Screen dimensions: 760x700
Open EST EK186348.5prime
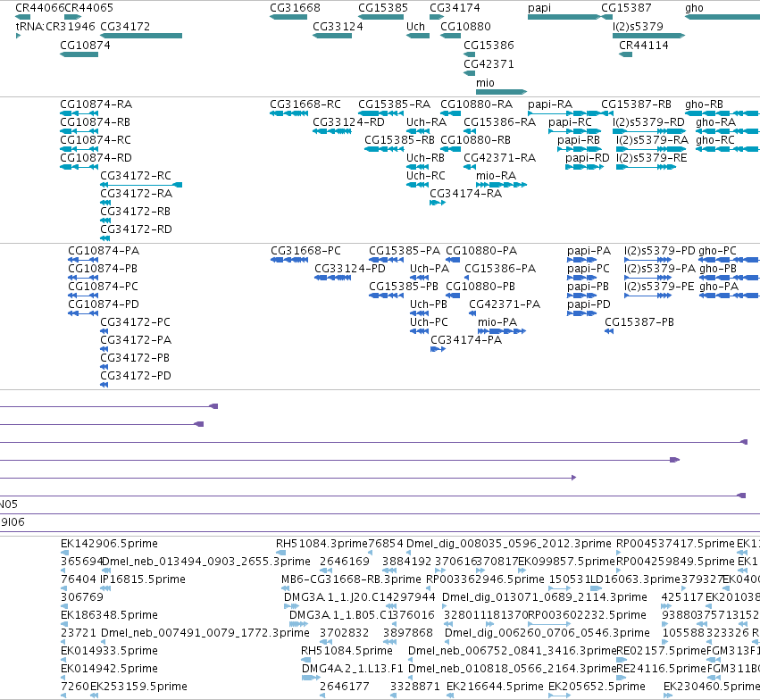point(109,615)
